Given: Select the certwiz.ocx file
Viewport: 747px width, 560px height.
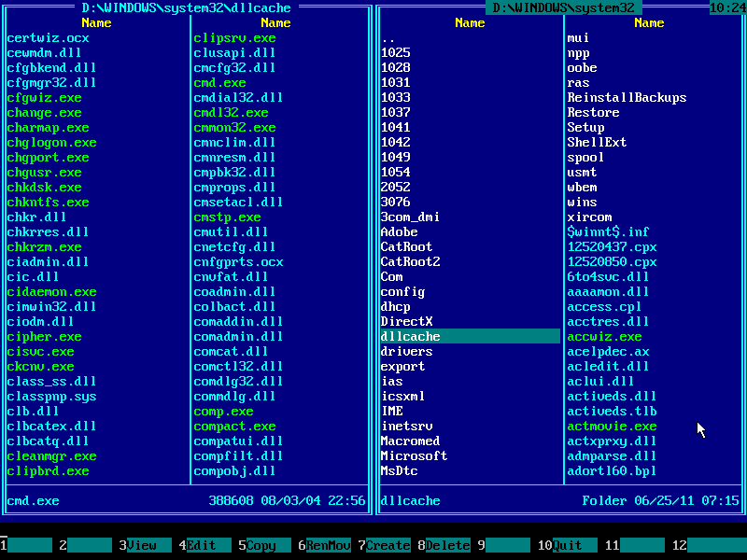Looking at the screenshot, I should coord(49,38).
